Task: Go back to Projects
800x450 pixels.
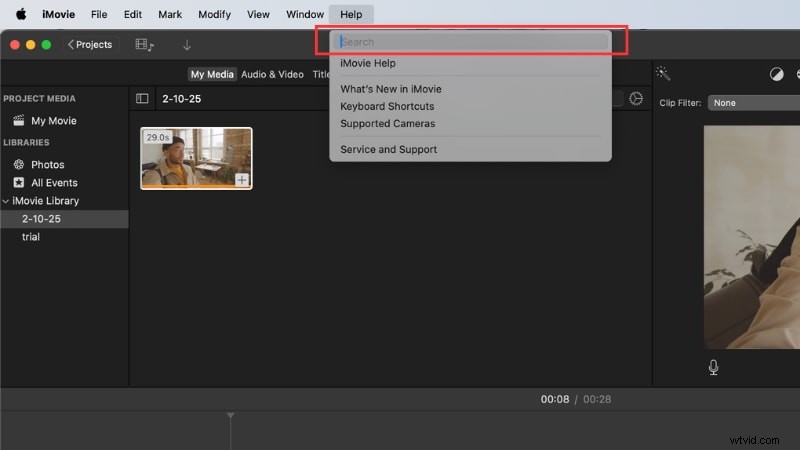Action: pos(90,44)
